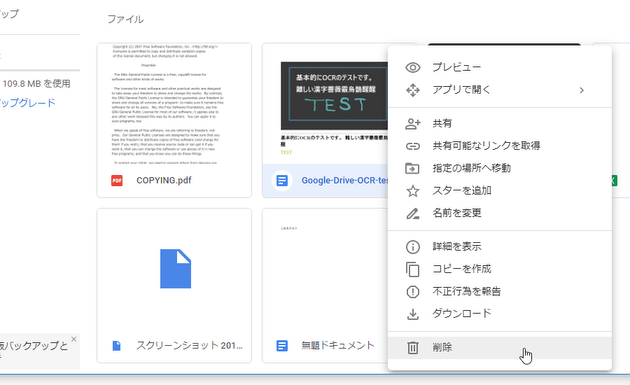Click the Google-Drive-OCR-test file name
The width and height of the screenshot is (630, 385).
tap(345, 180)
